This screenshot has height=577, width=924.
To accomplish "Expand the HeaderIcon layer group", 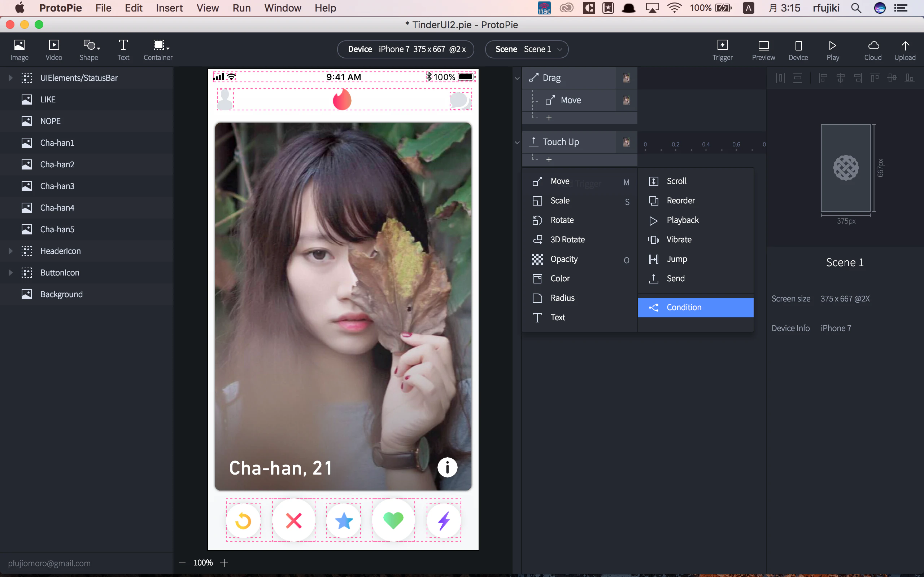I will point(11,251).
